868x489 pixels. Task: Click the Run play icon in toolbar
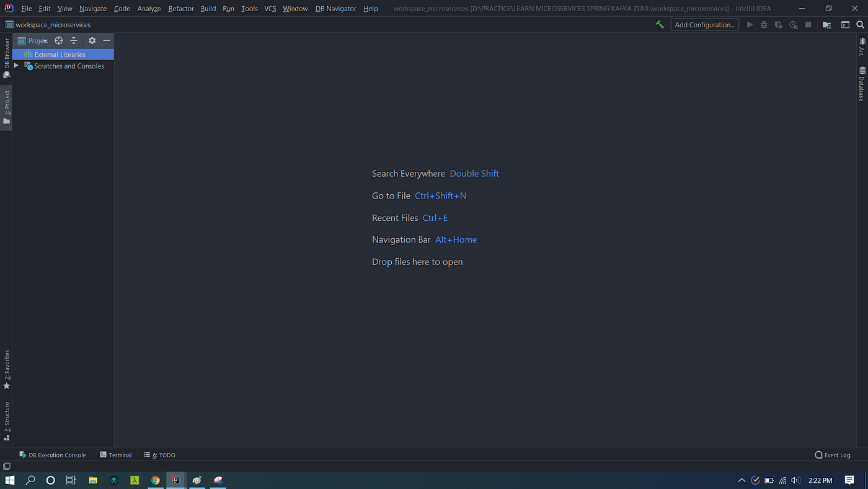(750, 25)
